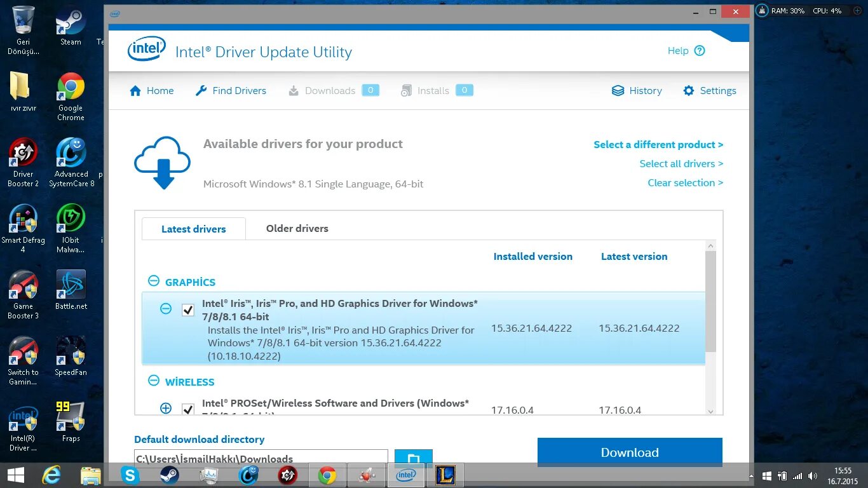Open Driver Booster 2 shortcut
Screen dimensions: 868x488
coord(24,163)
